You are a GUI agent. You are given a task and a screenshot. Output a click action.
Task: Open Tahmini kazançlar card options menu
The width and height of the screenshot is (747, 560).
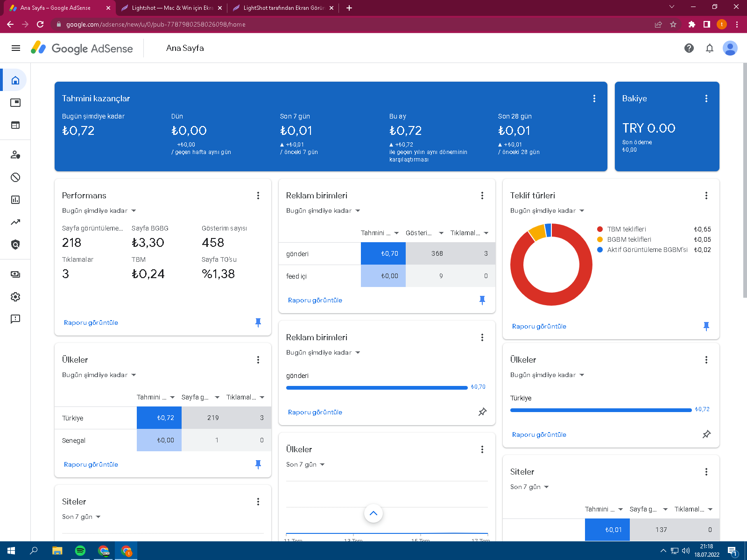click(594, 98)
